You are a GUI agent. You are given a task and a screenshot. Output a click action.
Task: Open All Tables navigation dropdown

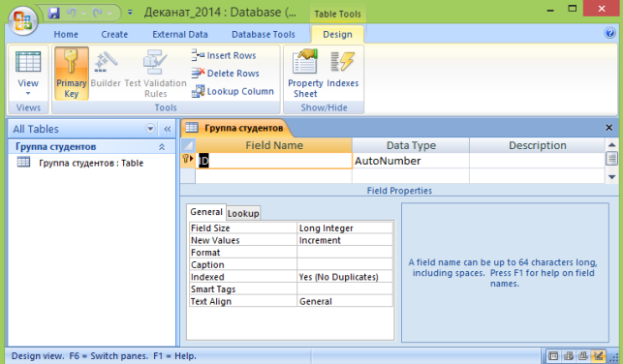(150, 129)
